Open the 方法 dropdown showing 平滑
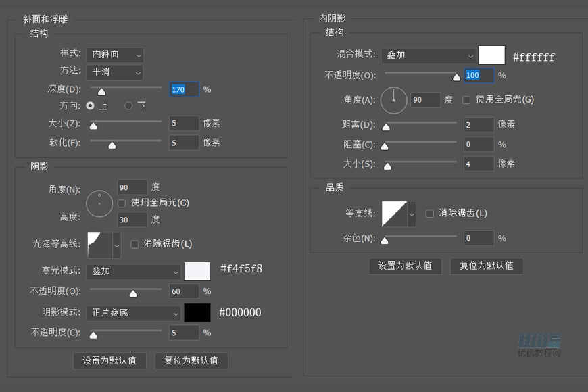588x392 pixels. [x=114, y=72]
